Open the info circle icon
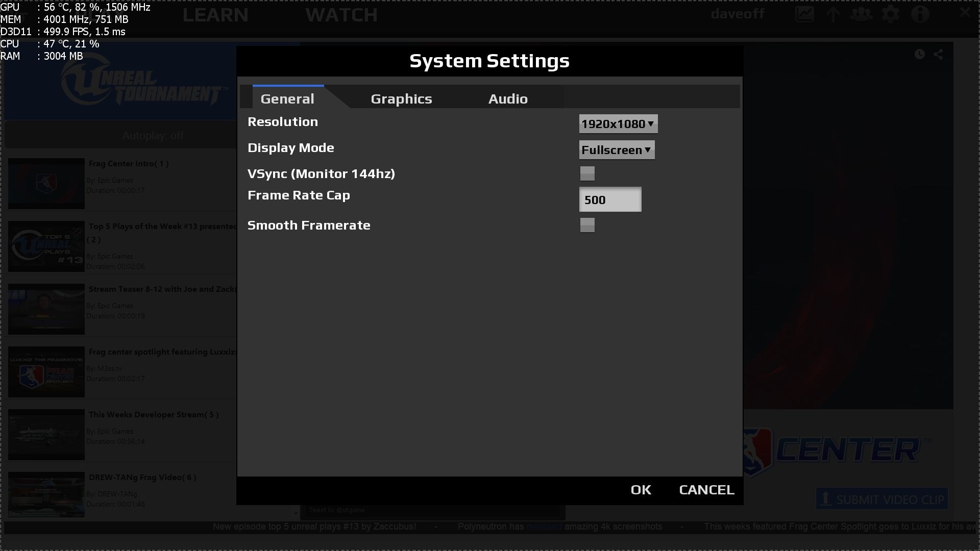Image resolution: width=980 pixels, height=551 pixels. pyautogui.click(x=920, y=14)
